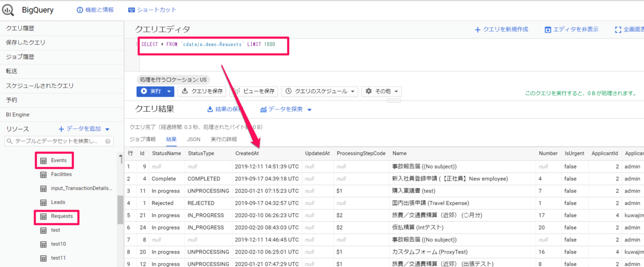Viewport: 644px width, 267px height.
Task: Open the Requests table
Action: point(62,217)
